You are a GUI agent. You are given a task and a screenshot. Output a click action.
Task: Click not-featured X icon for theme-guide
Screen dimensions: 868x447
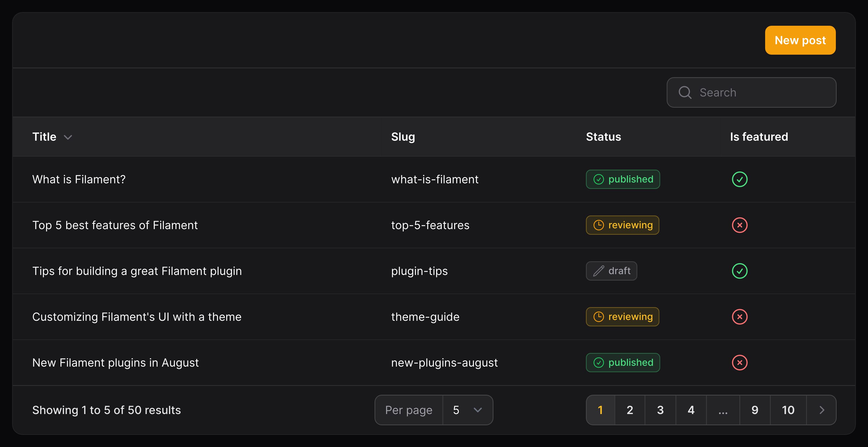740,317
